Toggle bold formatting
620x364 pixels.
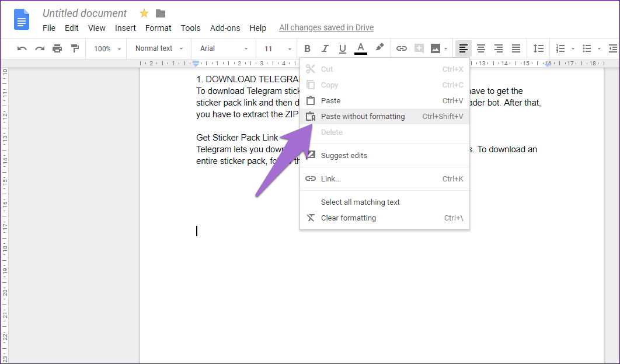pyautogui.click(x=307, y=48)
